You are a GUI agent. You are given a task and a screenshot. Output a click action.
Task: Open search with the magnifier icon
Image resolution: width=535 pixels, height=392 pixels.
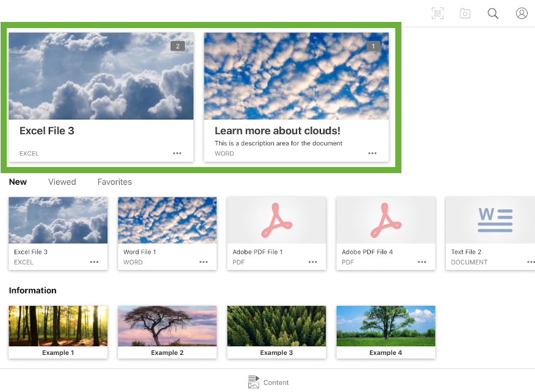493,13
